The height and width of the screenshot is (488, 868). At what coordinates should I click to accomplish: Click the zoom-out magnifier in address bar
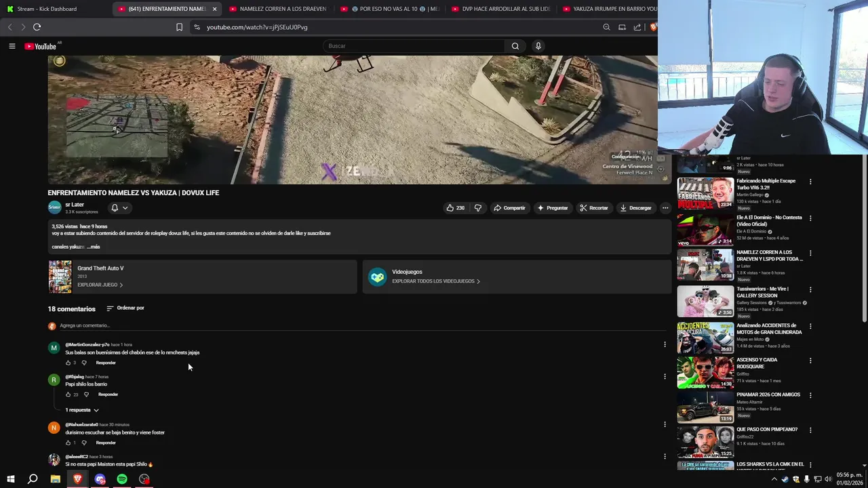pos(606,27)
